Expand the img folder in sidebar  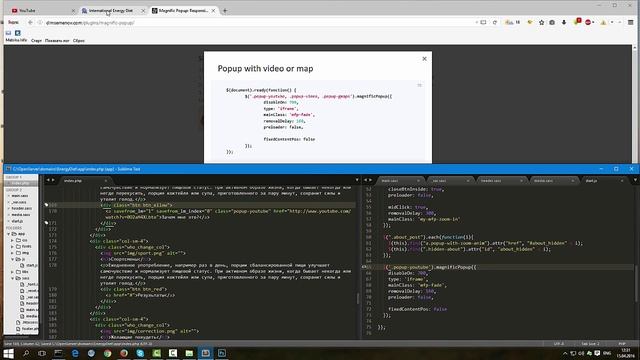point(13,253)
